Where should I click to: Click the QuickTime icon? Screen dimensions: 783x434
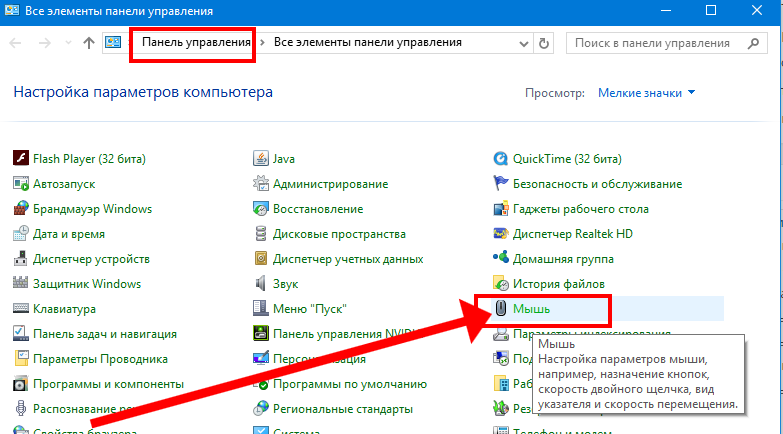coord(501,158)
